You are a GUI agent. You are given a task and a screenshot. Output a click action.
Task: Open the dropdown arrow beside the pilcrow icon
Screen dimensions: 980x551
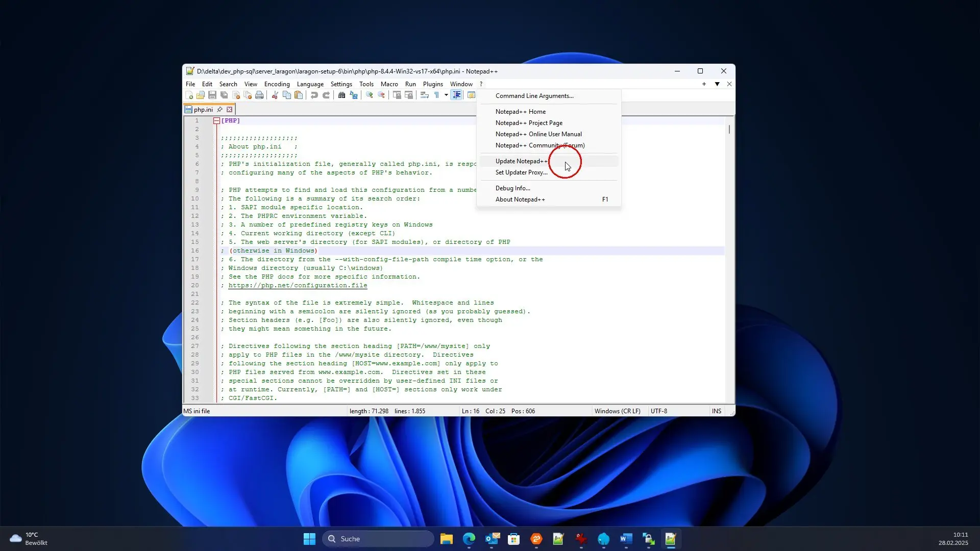coord(446,95)
